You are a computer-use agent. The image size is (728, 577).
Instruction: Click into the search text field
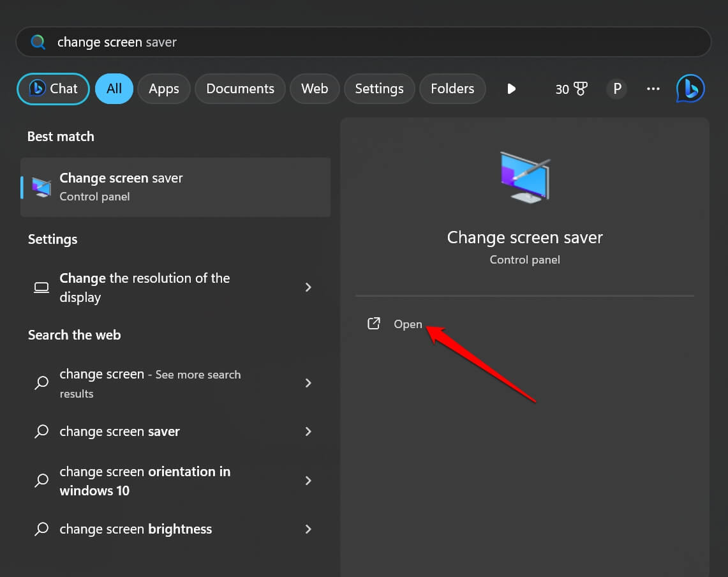[x=364, y=42]
